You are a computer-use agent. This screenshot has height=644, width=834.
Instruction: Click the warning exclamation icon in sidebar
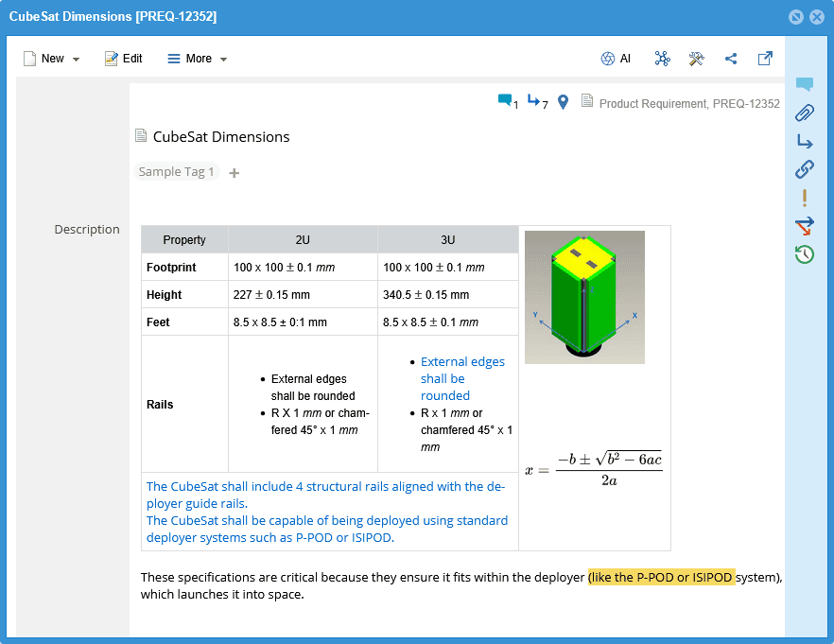(805, 198)
